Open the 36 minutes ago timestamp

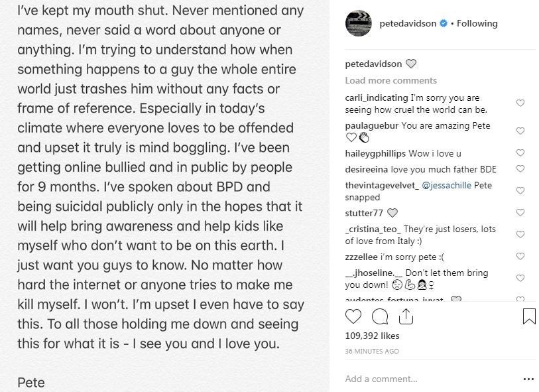click(x=372, y=351)
